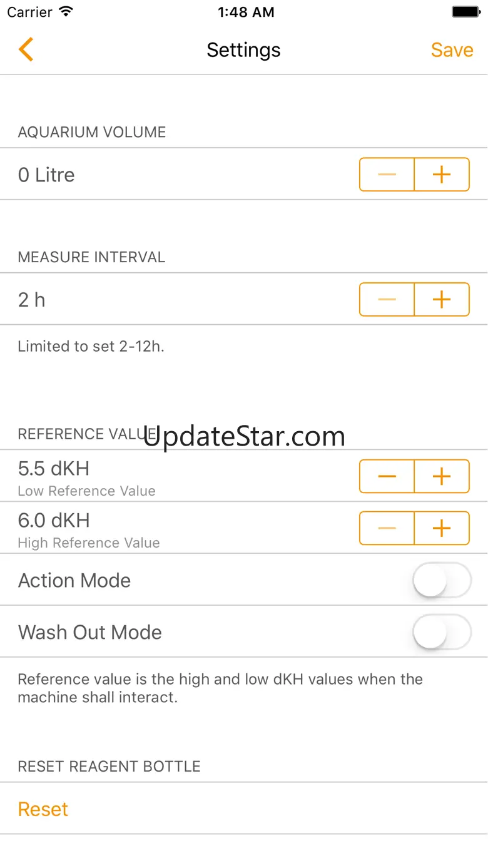The height and width of the screenshot is (868, 488).
Task: Tap the battery indicator in status bar
Action: click(465, 12)
